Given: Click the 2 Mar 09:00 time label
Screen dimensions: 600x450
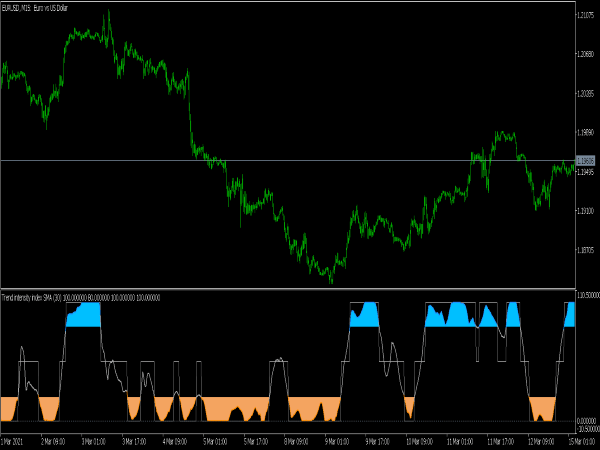Looking at the screenshot, I should pos(53,442).
